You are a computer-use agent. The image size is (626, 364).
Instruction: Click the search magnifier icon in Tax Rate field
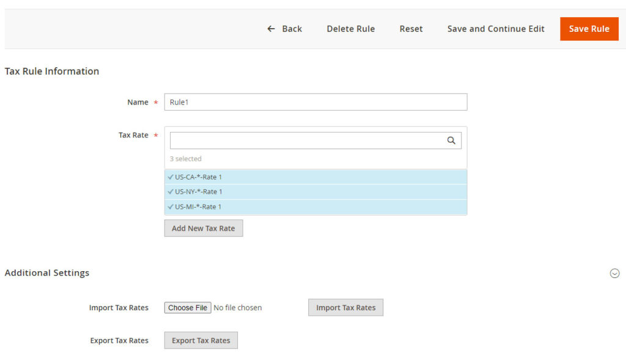(x=451, y=140)
